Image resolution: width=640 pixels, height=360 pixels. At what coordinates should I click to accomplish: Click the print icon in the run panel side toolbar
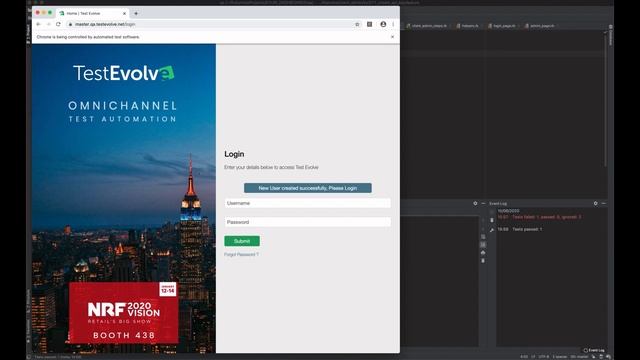tap(483, 253)
